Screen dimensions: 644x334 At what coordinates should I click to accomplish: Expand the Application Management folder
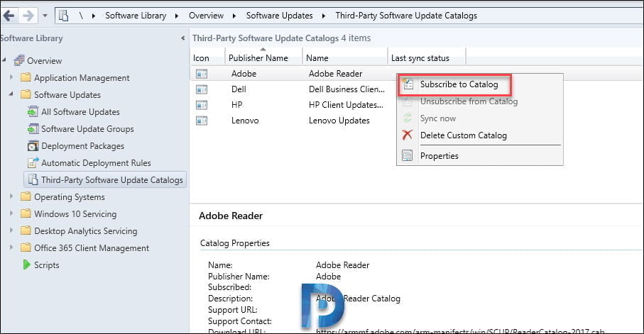tap(11, 77)
